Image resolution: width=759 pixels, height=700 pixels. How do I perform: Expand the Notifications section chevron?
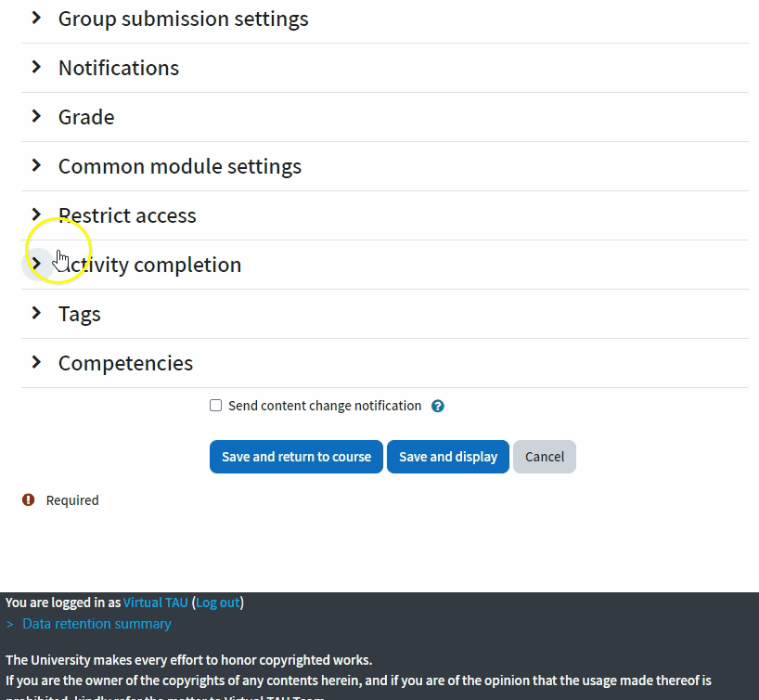(36, 67)
